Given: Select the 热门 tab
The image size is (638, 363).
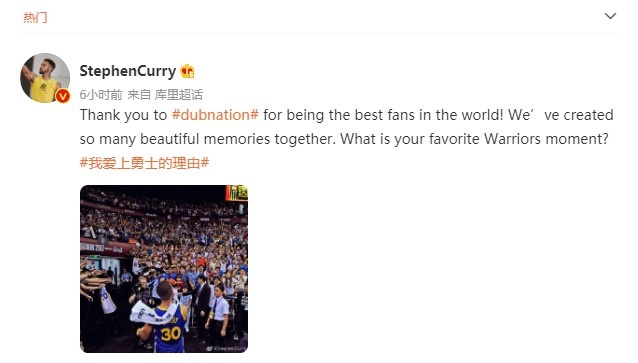Looking at the screenshot, I should pos(35,17).
